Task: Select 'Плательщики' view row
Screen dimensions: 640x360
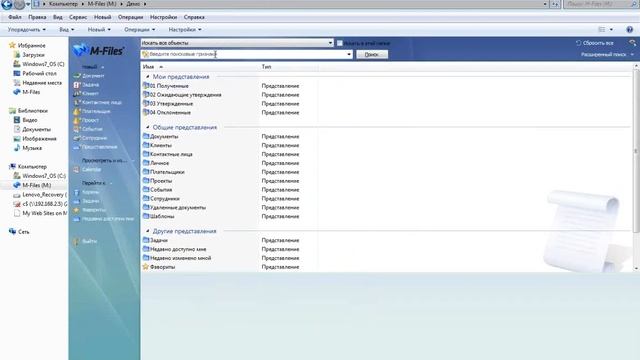Action: click(163, 172)
